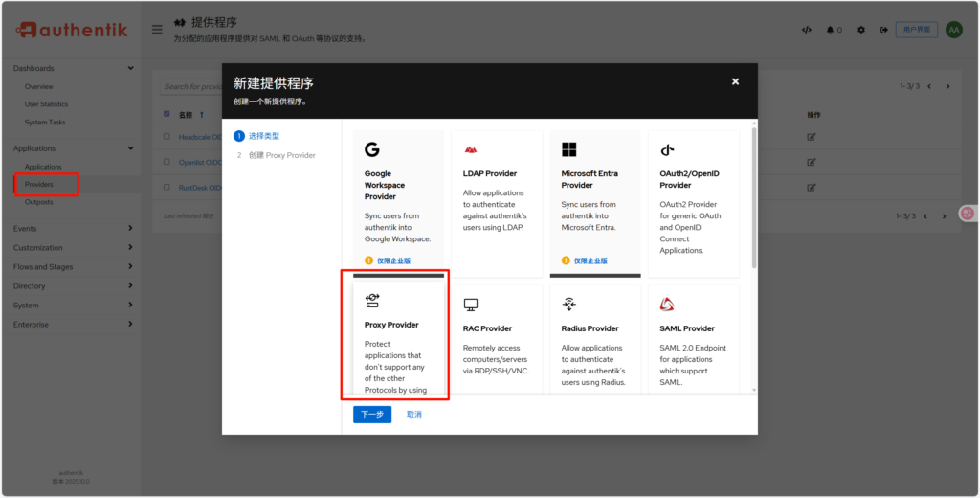Expand the Events sidebar section
Screen dimensions: 980x498
coord(74,228)
